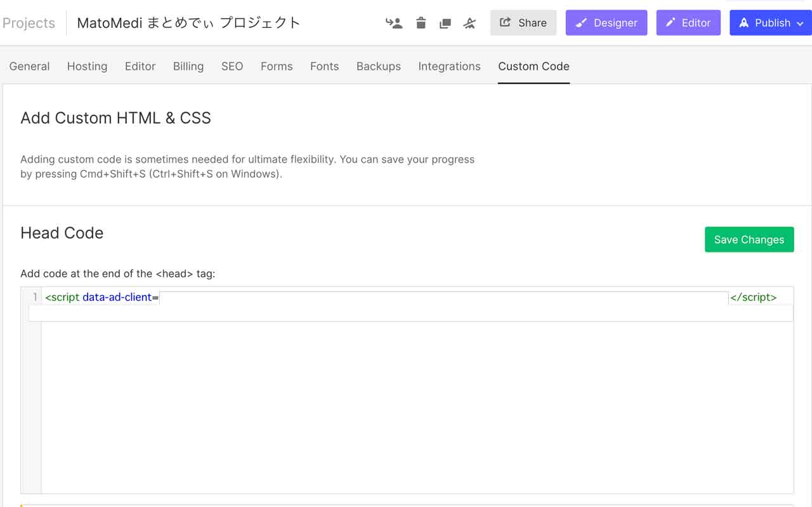
Task: Click the Add Custom HTML & CSS heading
Action: pos(115,118)
